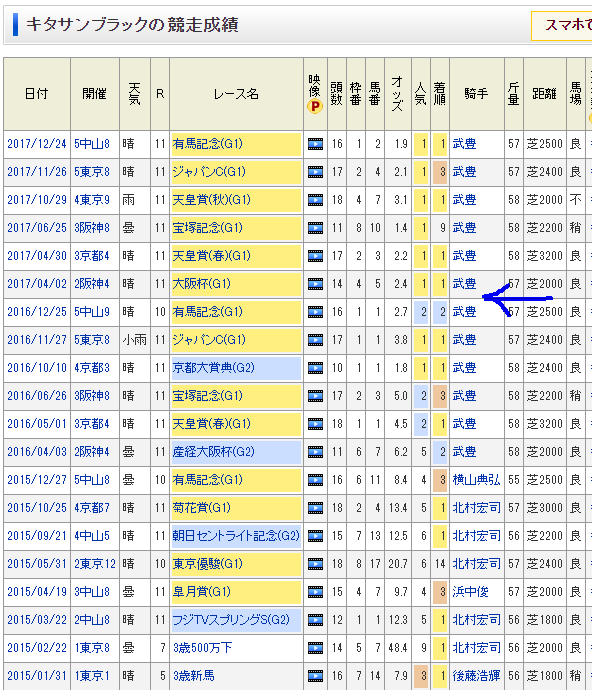Open race link フジTVスプリングS(G2)
Image resolution: width=592 pixels, height=690 pixels.
point(231,620)
